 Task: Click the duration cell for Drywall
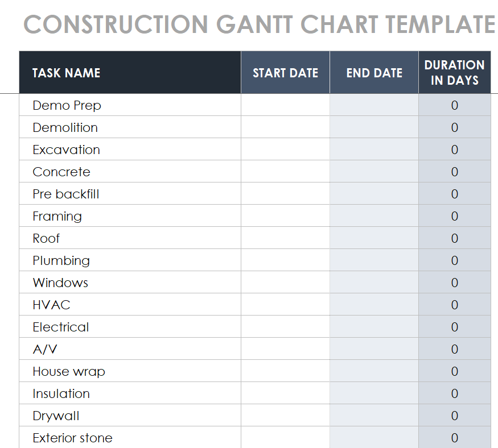coord(454,416)
